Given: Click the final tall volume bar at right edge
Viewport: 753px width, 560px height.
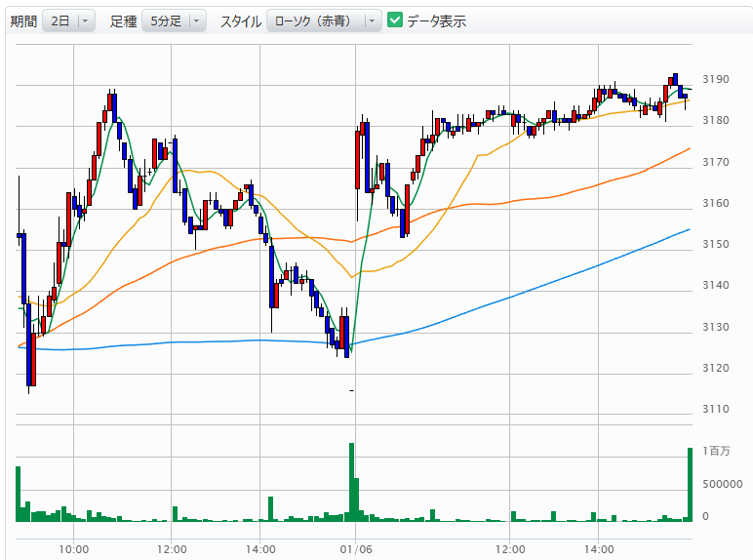Looking at the screenshot, I should coord(690,485).
